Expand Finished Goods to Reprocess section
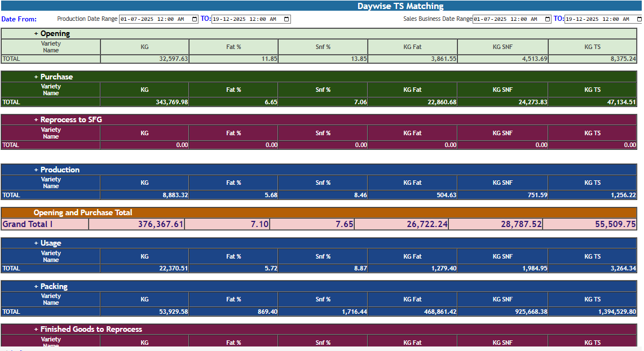 click(37, 329)
